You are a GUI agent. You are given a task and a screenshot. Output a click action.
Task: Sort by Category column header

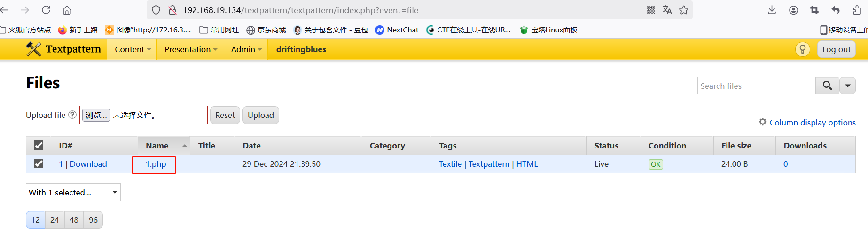tap(387, 146)
